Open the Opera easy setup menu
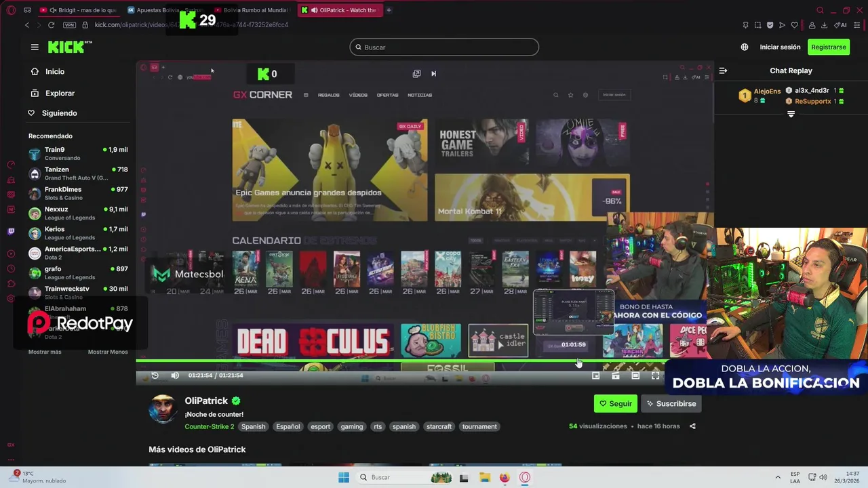Image resolution: width=868 pixels, height=488 pixels. point(857,25)
